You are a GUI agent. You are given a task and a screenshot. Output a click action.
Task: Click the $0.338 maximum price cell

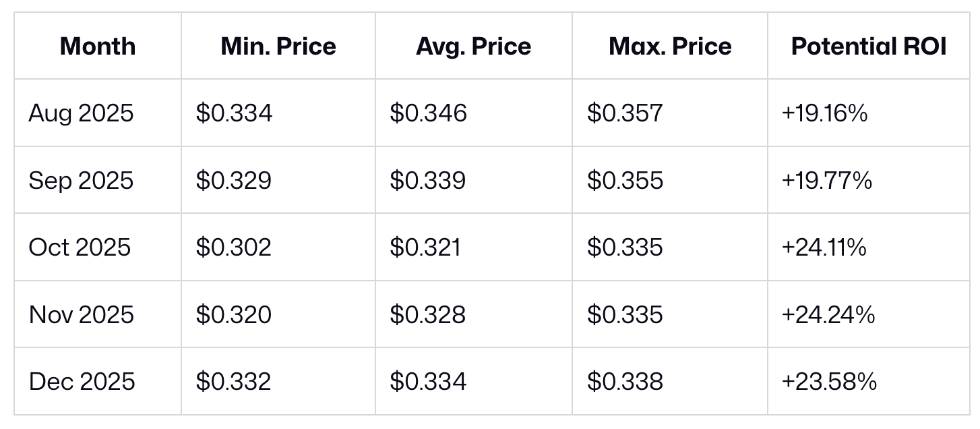(625, 382)
